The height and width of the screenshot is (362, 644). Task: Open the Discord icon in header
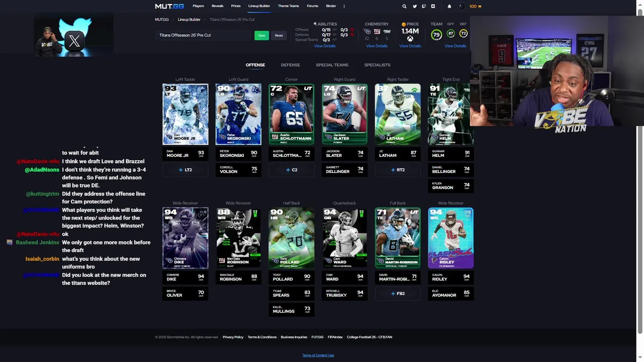433,7
